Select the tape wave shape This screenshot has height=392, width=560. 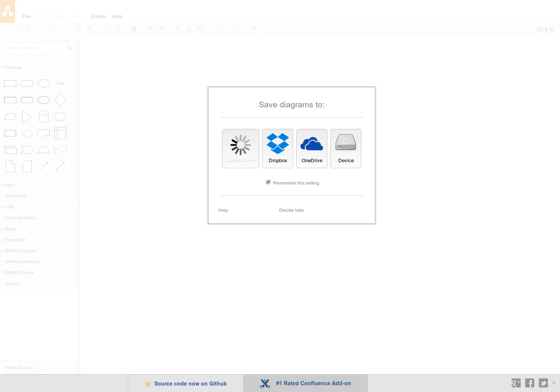pos(60,150)
